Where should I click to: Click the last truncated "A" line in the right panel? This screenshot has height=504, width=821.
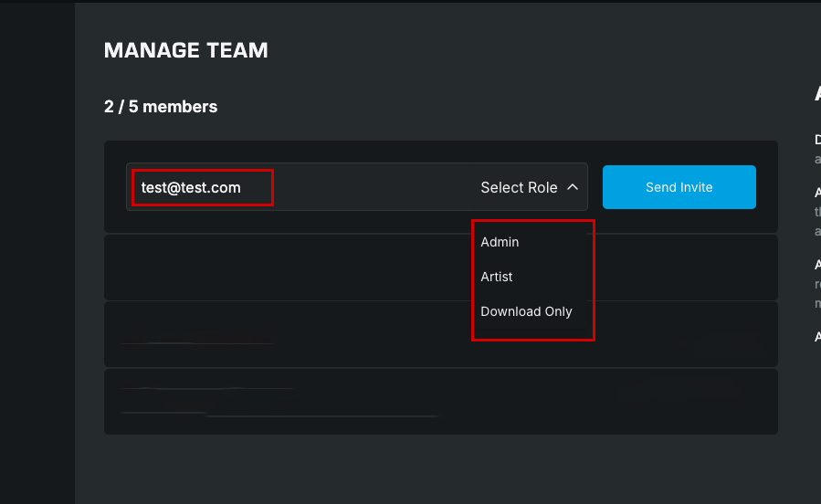click(816, 337)
